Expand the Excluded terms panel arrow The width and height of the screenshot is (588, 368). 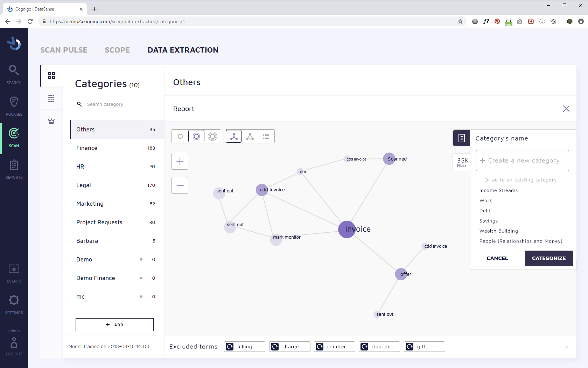click(566, 347)
